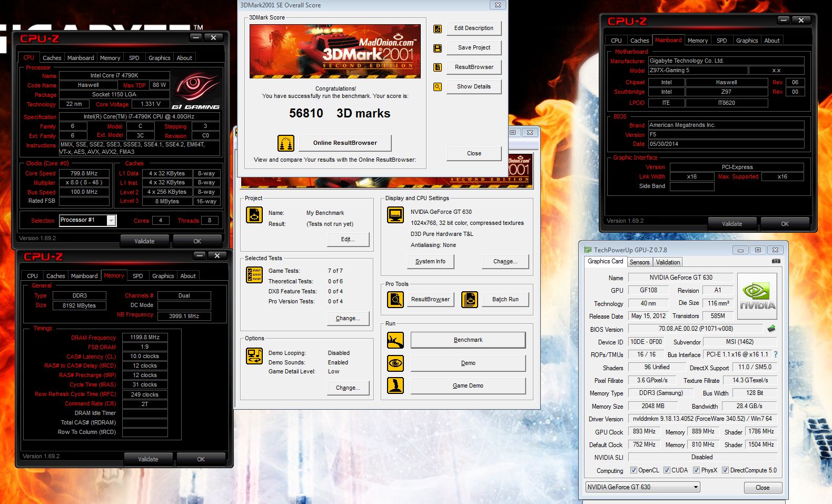Click the GPU-Z screenshot camera icon
832x504 pixels.
(776, 261)
